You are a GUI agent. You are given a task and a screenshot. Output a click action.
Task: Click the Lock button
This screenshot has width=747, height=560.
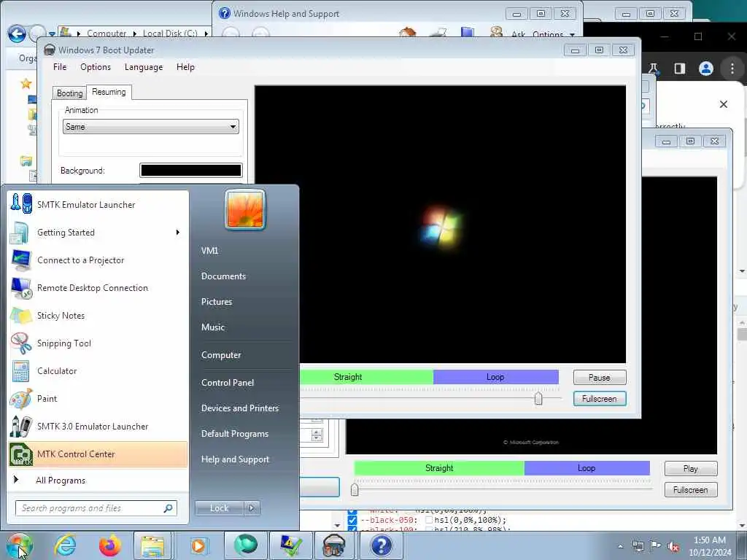tap(219, 508)
